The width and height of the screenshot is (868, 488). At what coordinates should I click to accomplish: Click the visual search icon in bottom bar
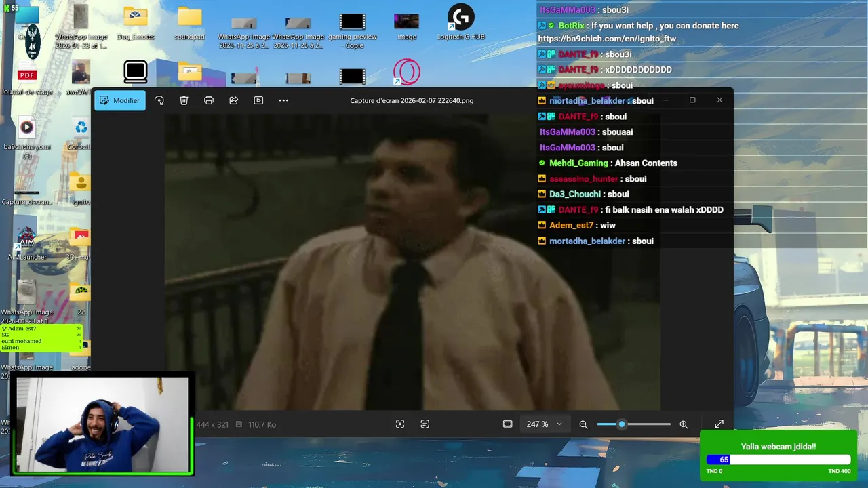click(x=400, y=424)
